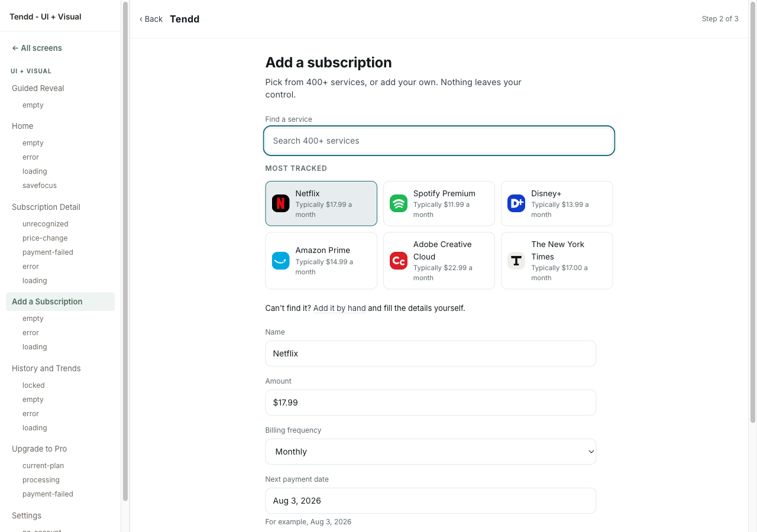Click the Tendd header title
This screenshot has width=757, height=532.
pos(185,19)
